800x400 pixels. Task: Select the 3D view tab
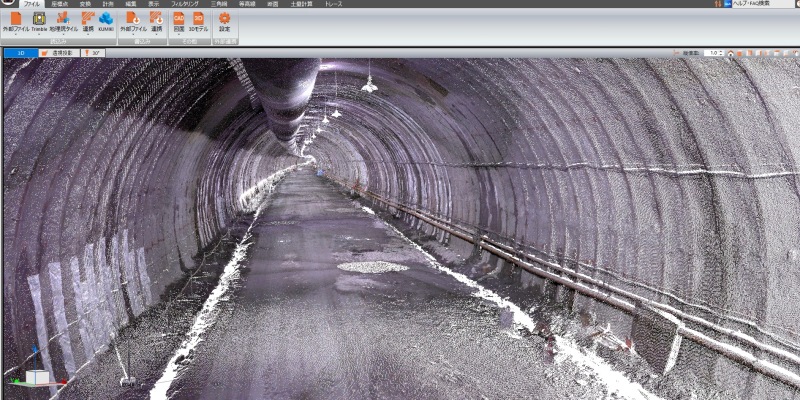(x=21, y=53)
